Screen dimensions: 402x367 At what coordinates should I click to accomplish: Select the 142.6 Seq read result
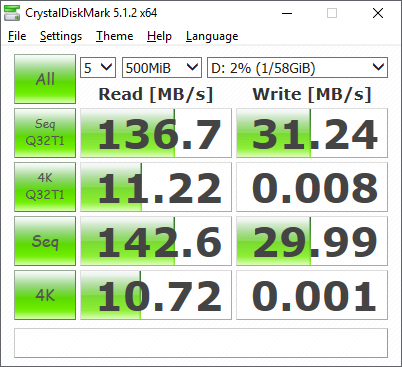click(x=156, y=241)
